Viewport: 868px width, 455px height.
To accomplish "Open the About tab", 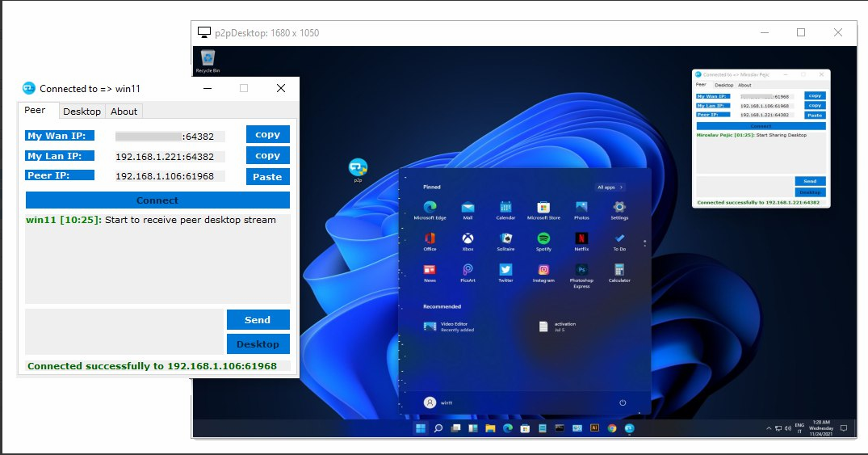I will [x=124, y=112].
